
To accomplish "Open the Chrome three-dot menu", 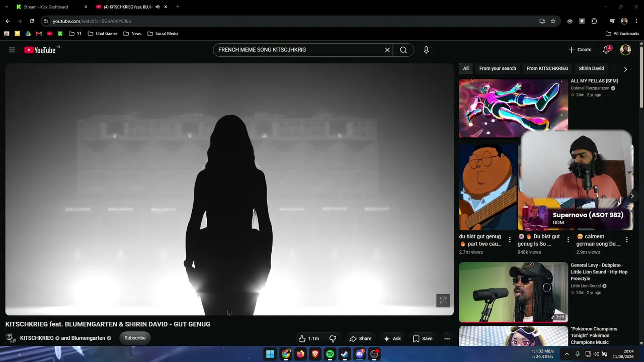I will point(636,21).
